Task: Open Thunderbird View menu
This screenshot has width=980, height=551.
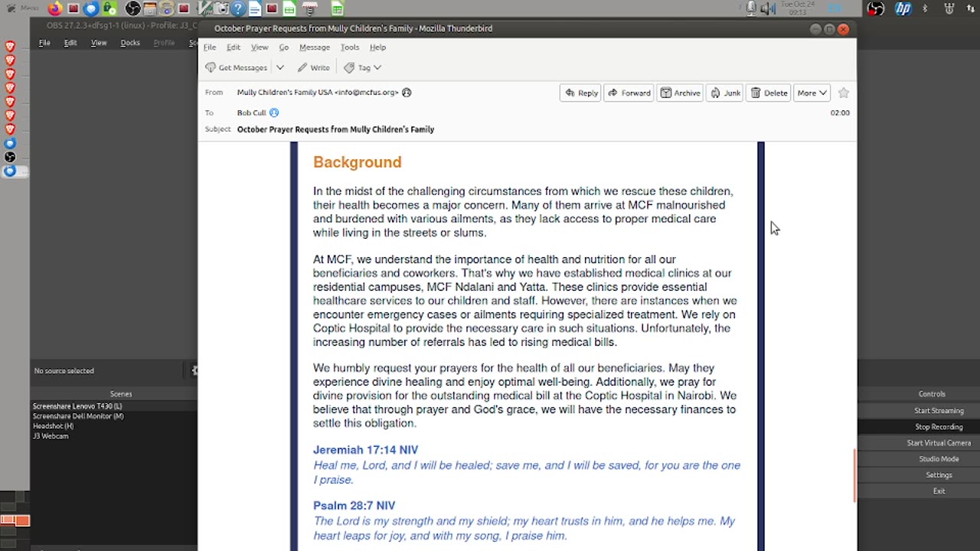Action: [260, 47]
